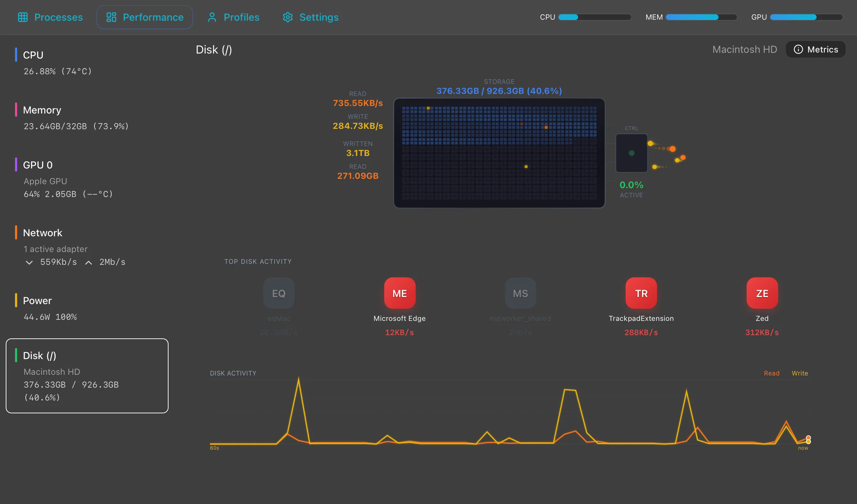
Task: Expand the upload speed chevron under Network
Action: pos(88,262)
